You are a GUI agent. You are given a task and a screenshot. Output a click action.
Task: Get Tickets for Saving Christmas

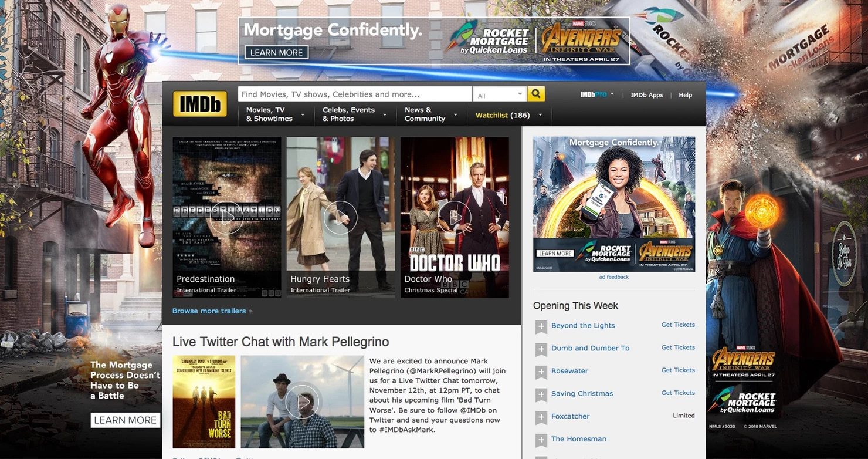click(x=678, y=393)
